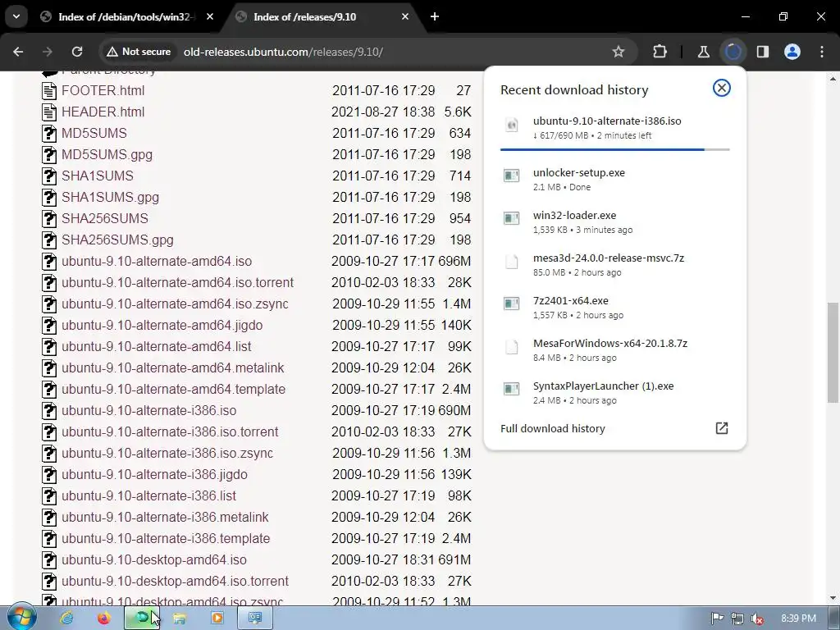Open 7z2401-x64.exe download entry
Screen dimensions: 840x630
point(614,308)
